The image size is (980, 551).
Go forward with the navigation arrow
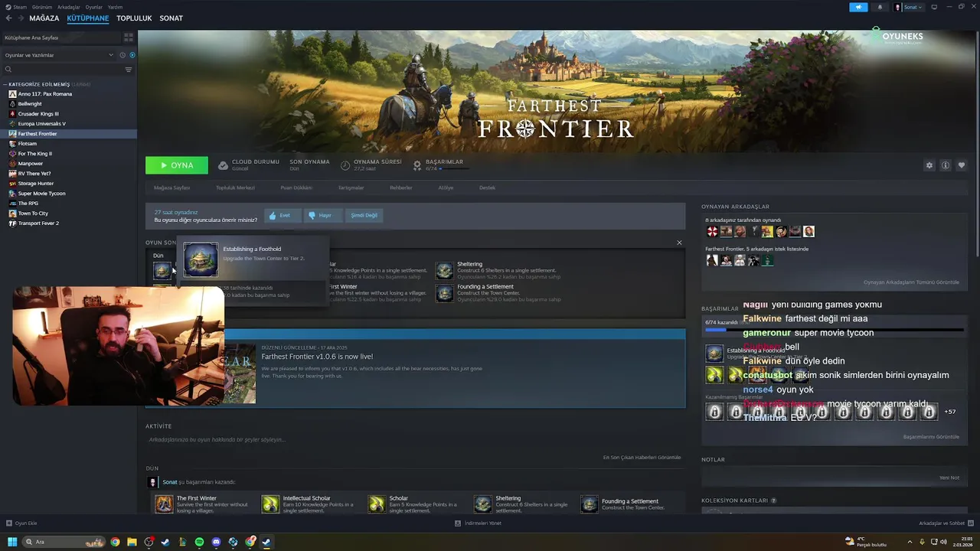pyautogui.click(x=20, y=18)
